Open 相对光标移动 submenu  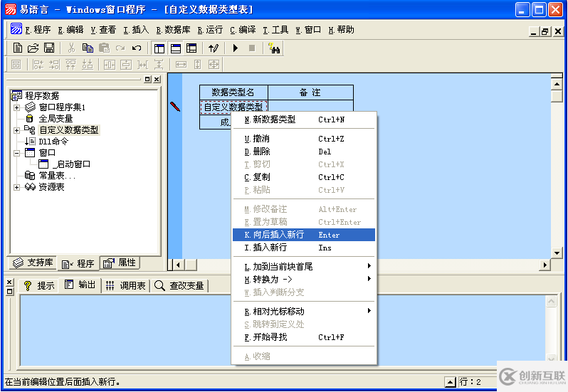[304, 312]
